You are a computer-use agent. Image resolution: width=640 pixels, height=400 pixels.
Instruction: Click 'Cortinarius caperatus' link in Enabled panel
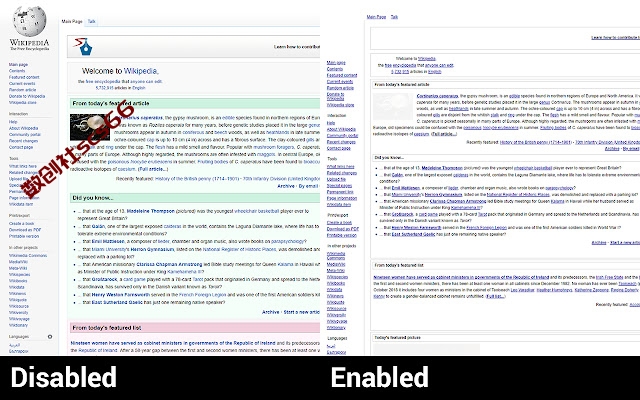437,96
